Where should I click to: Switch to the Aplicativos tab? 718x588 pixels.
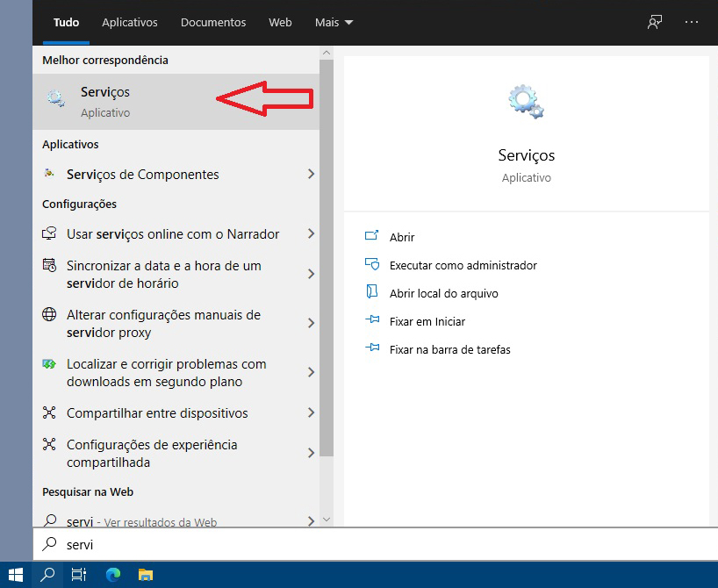pos(129,22)
